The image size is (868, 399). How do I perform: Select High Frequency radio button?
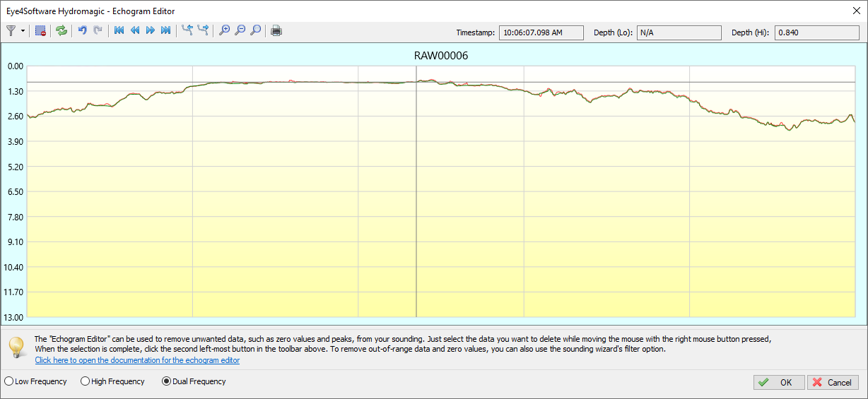(112, 381)
